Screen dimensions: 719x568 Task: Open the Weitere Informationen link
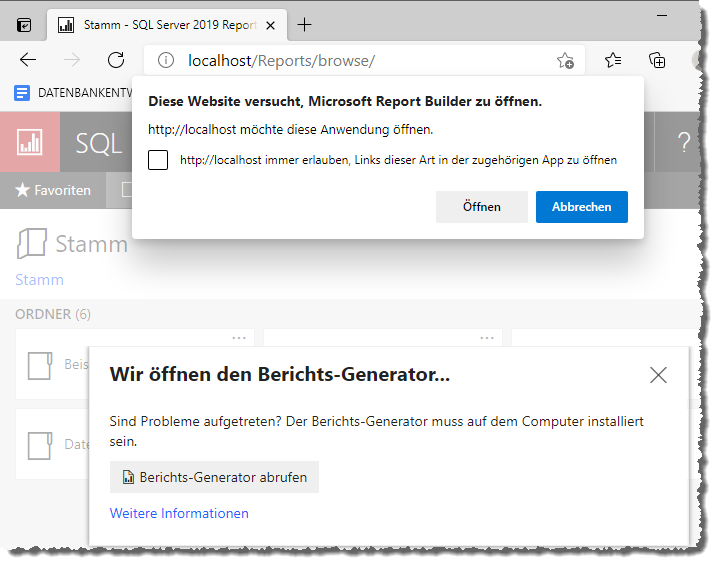point(179,513)
